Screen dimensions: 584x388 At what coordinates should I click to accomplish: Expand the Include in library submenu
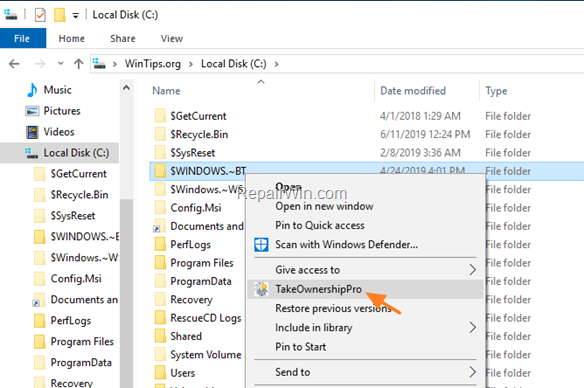365,328
